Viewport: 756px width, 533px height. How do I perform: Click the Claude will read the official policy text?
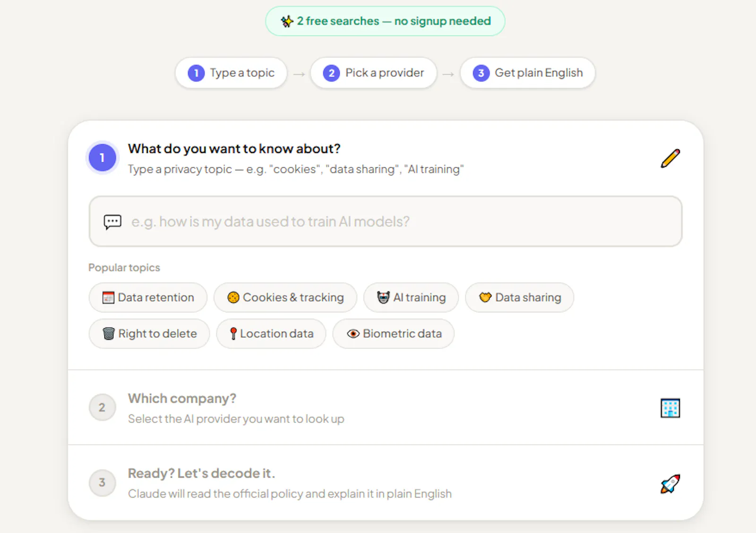(x=290, y=494)
